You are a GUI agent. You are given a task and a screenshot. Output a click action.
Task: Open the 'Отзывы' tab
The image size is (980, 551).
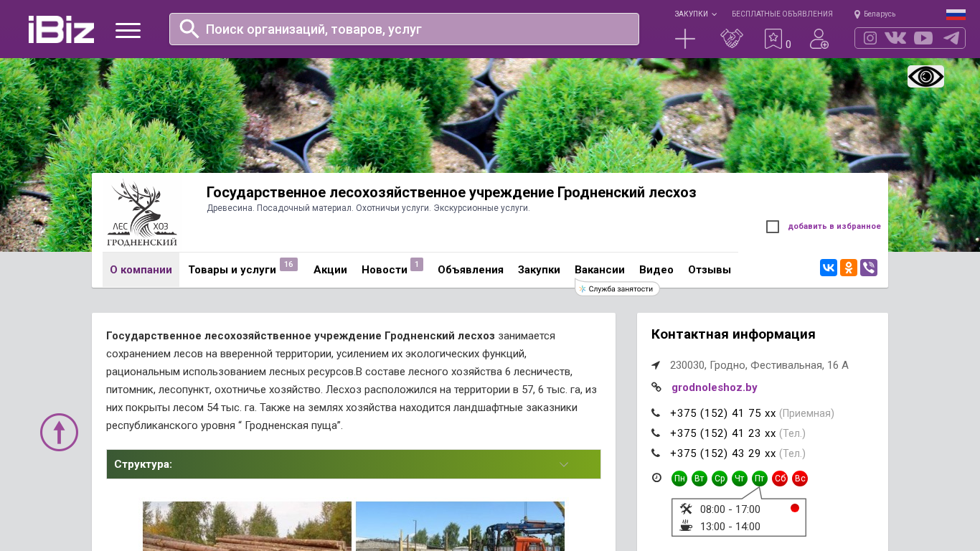(709, 270)
